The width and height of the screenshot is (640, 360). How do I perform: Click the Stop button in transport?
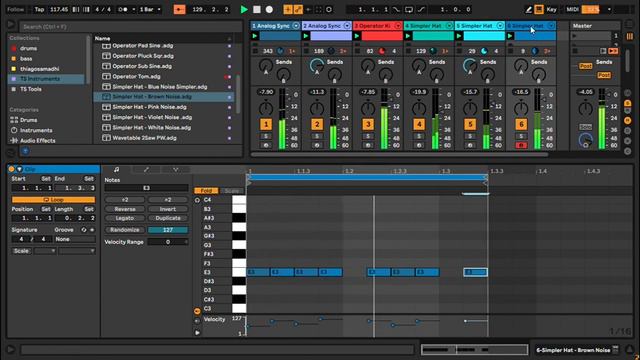(257, 9)
